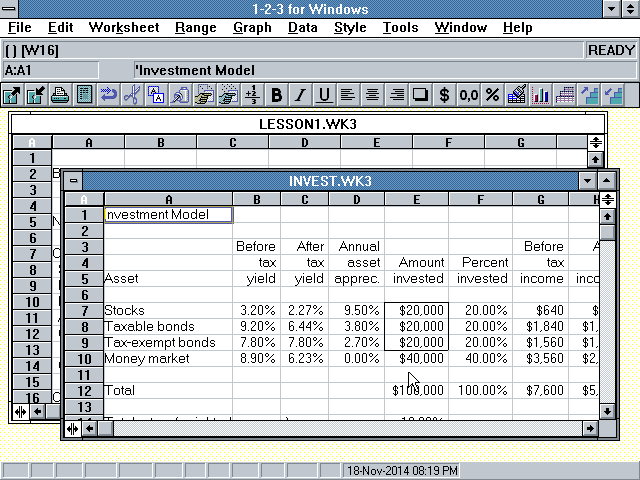The image size is (640, 480).
Task: Center-align cell contents
Action: (x=372, y=95)
